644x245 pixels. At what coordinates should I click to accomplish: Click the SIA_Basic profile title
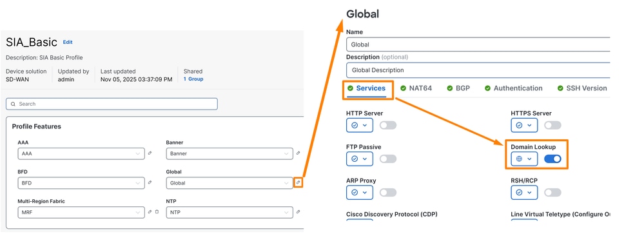[x=32, y=43]
